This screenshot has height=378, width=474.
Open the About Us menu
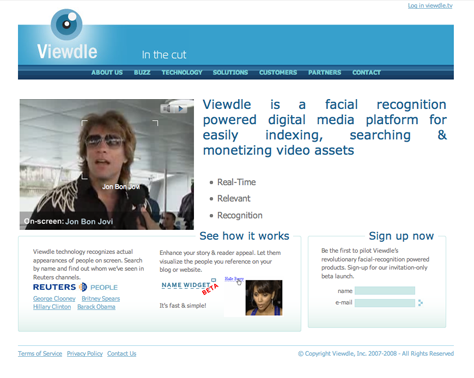(107, 73)
